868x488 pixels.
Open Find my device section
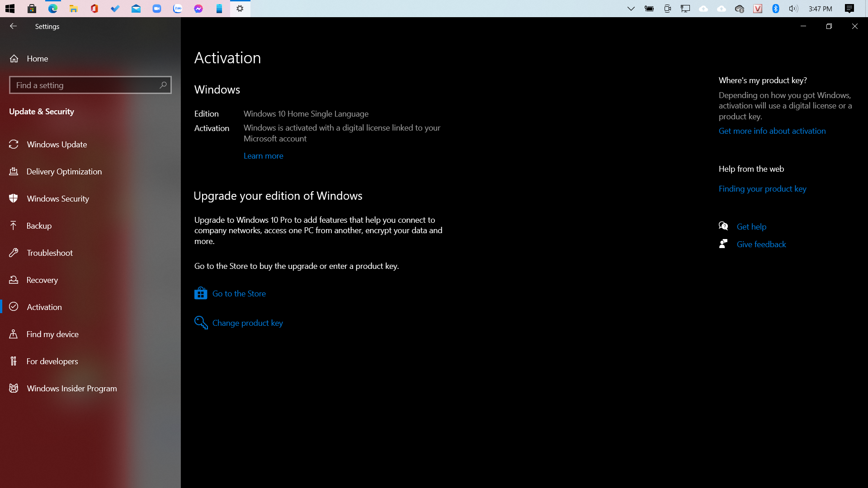pyautogui.click(x=90, y=334)
